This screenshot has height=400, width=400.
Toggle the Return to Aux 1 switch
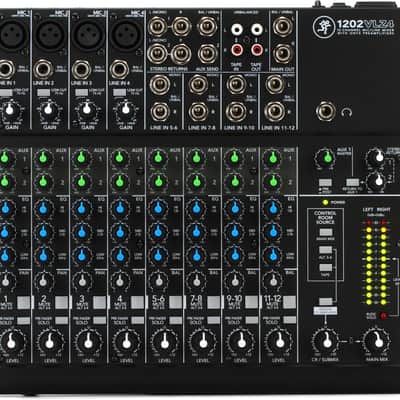coord(352,182)
